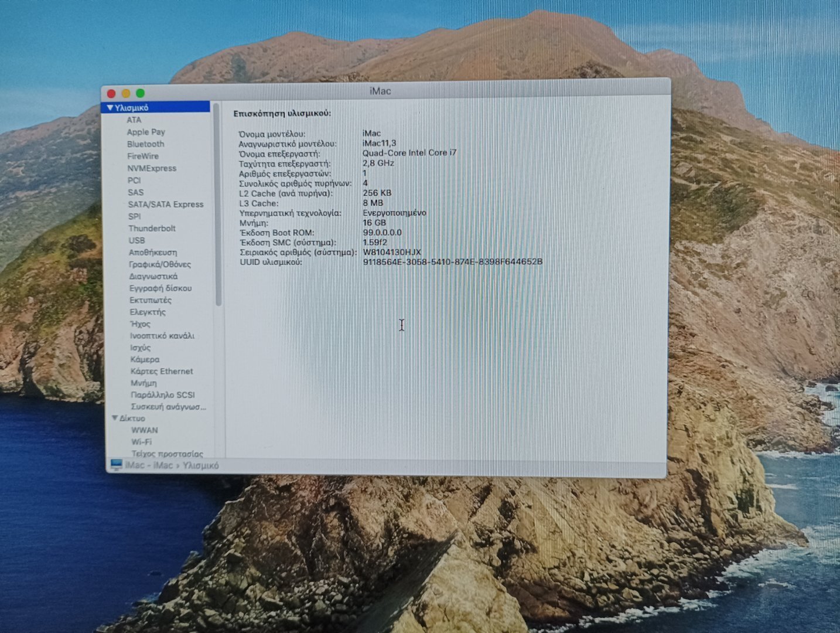The image size is (840, 633).
Task: Click the hardware UUID value text
Action: tap(452, 262)
